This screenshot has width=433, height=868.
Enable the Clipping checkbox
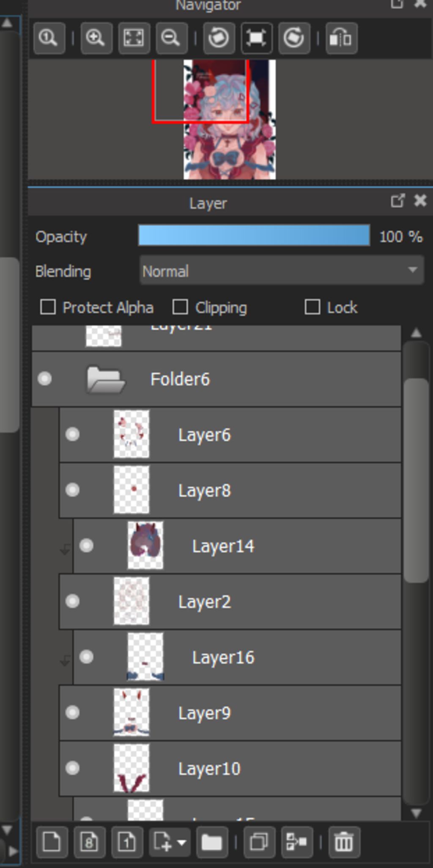coord(180,307)
